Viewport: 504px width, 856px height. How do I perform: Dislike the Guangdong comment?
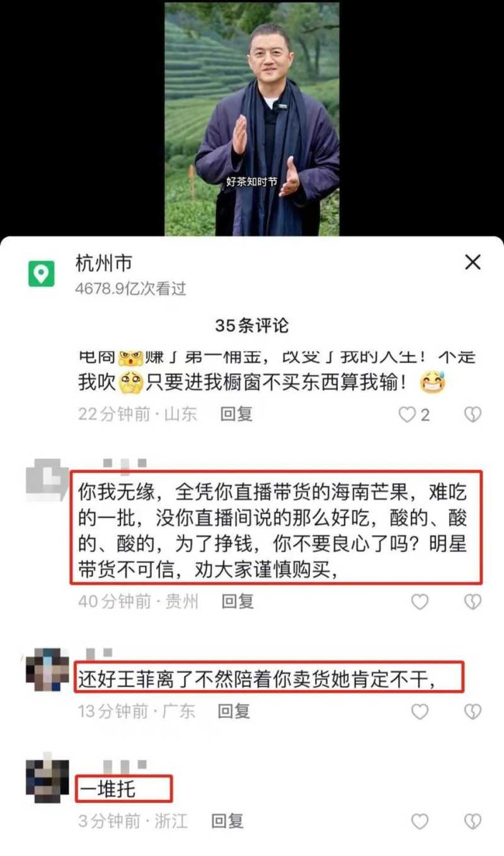tap(472, 712)
